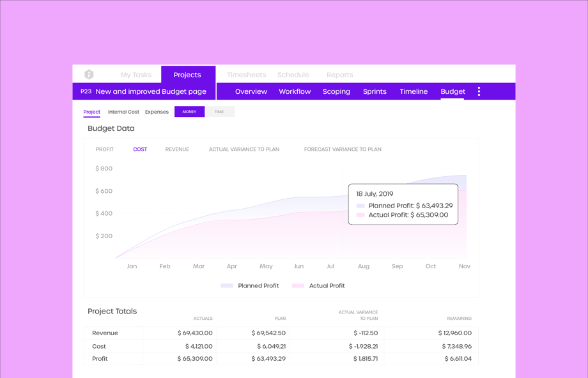
Task: Select FORECAST VARIANCE TO PLAN chart
Action: [x=343, y=149]
